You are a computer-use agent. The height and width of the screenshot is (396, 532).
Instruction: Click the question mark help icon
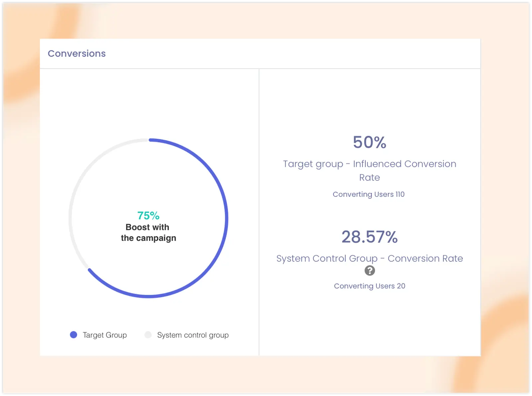[369, 271]
